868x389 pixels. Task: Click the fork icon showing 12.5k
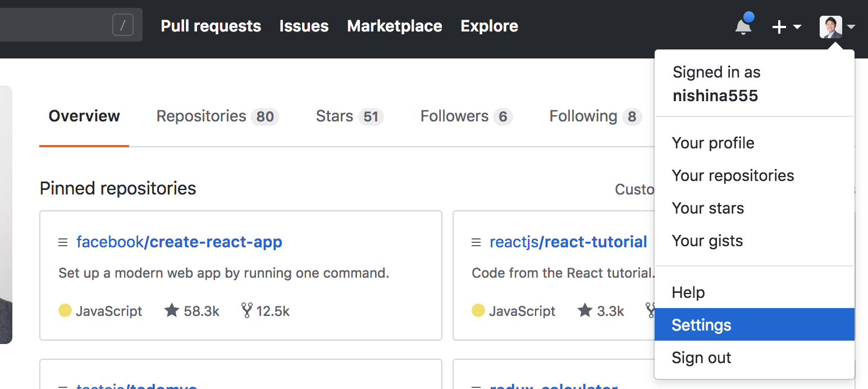click(x=247, y=310)
